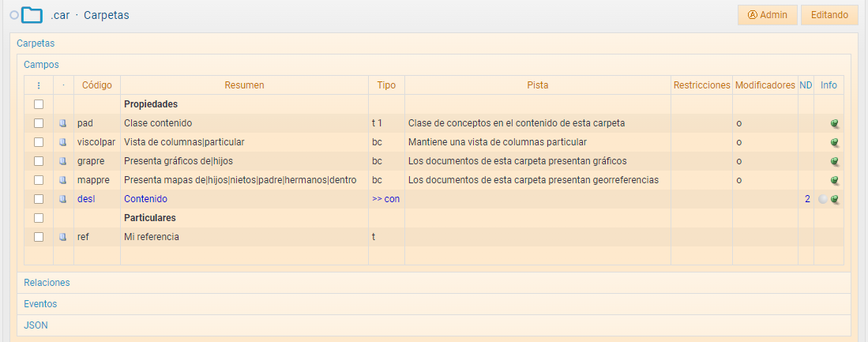Open the three-dot column menu in the table header

click(38, 85)
